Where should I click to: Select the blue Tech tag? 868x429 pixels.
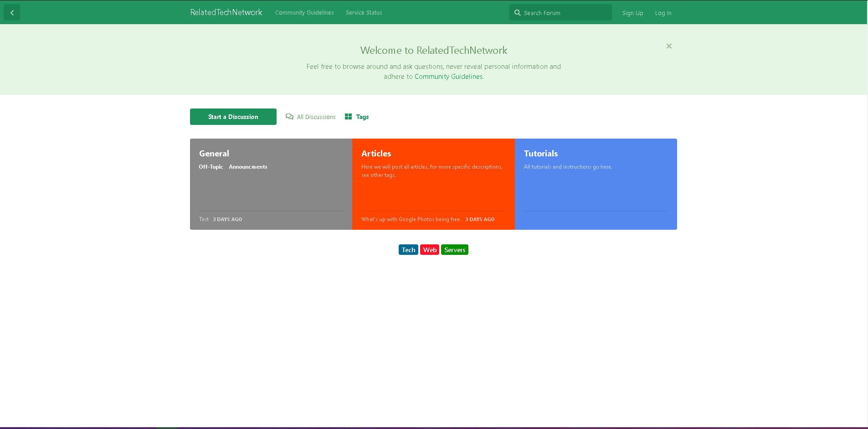[x=408, y=250]
